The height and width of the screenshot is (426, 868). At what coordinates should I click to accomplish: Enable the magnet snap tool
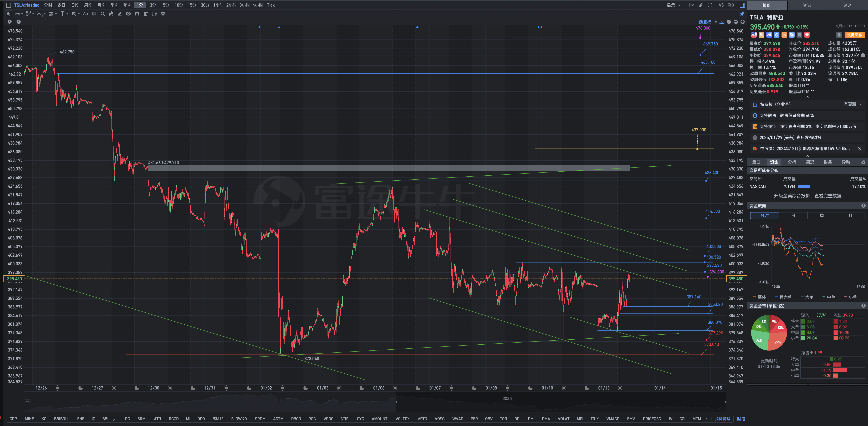pyautogui.click(x=137, y=14)
